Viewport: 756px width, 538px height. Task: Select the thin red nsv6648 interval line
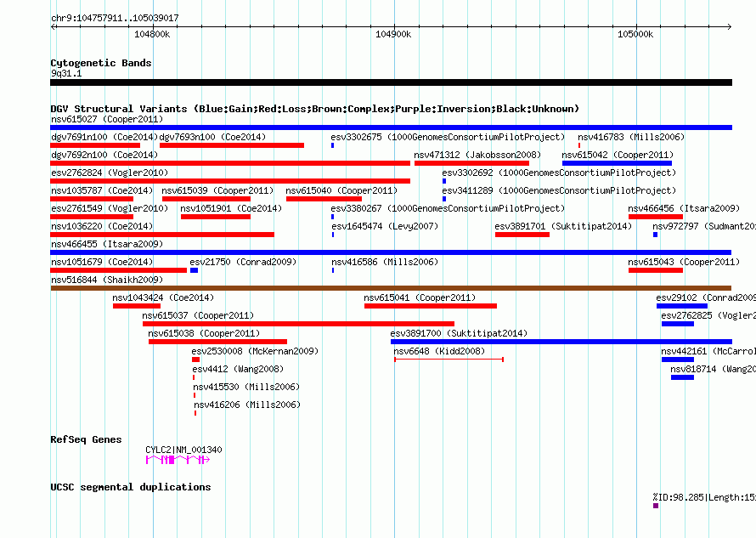point(449,360)
